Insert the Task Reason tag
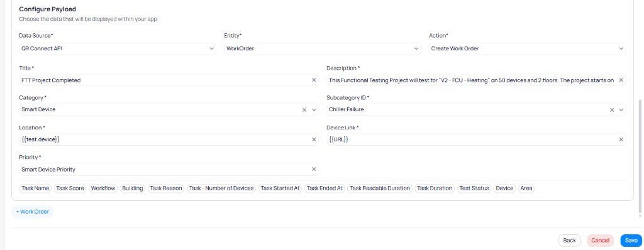 (166, 188)
